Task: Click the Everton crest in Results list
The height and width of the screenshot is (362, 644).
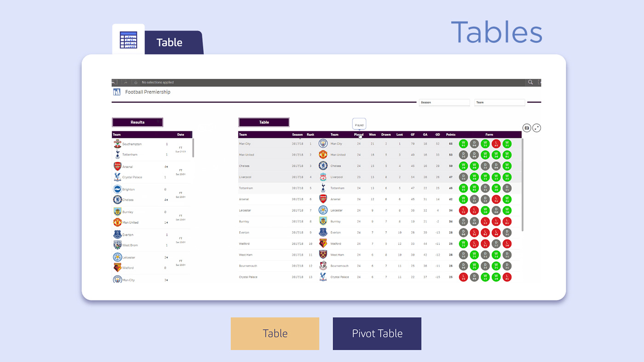Action: coord(117,234)
